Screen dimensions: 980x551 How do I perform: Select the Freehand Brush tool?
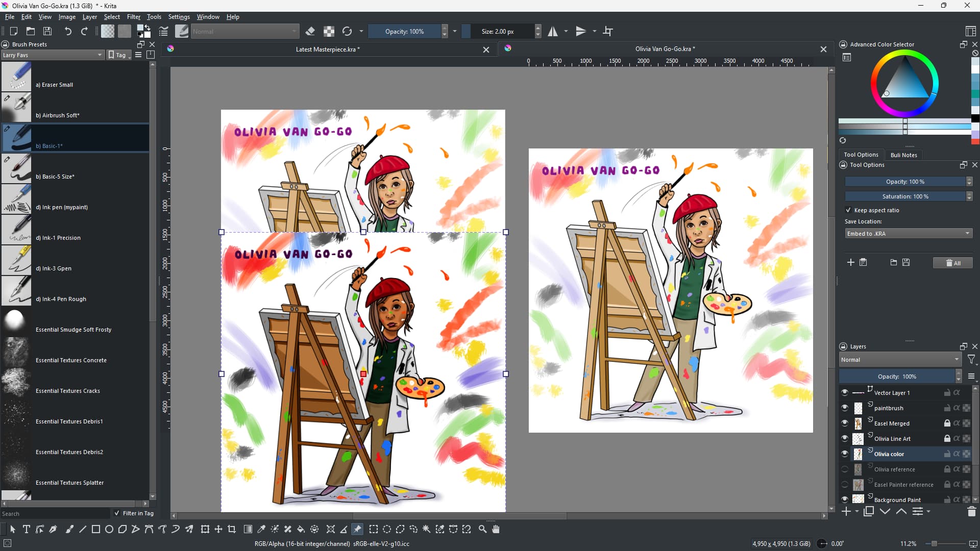(x=69, y=529)
